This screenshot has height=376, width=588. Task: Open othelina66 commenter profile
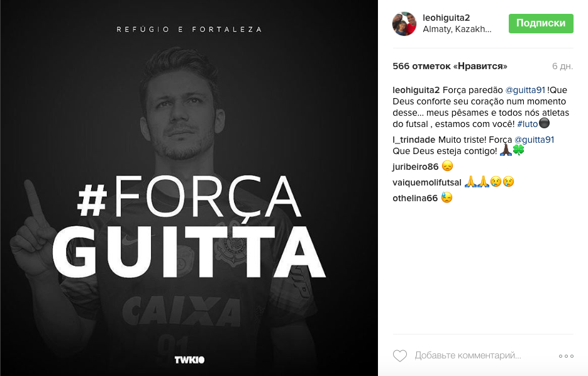coord(415,198)
